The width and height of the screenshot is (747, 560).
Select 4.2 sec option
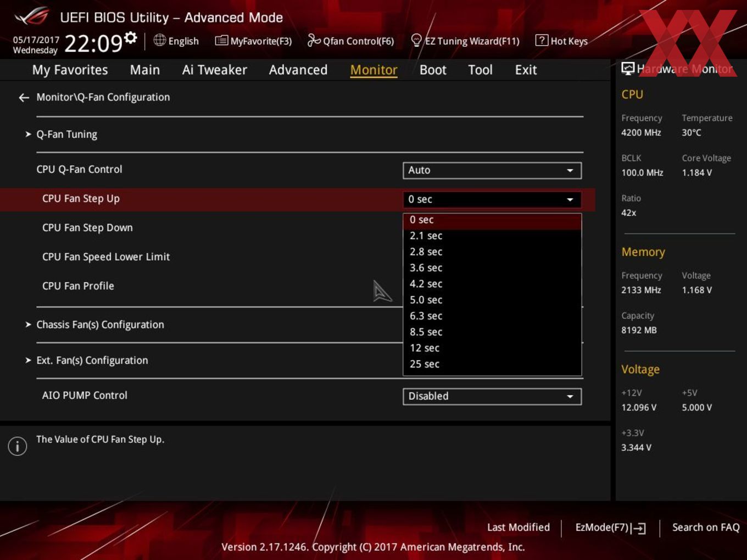pos(492,284)
